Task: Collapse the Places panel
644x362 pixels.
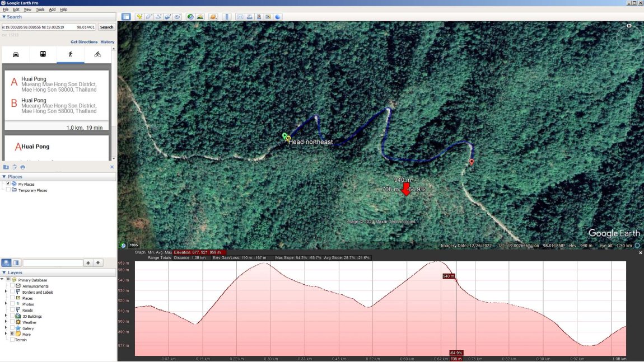Action: tap(5, 176)
